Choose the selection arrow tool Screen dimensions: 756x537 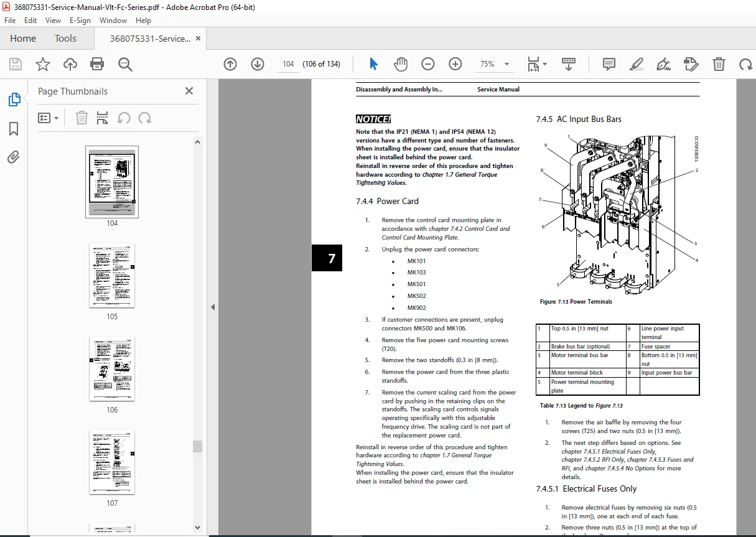click(x=373, y=64)
